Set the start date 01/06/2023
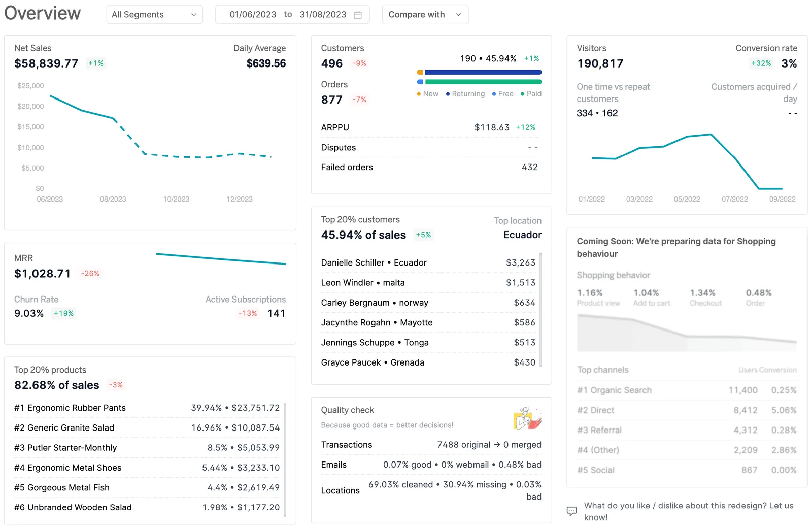This screenshot has width=812, height=528. click(x=253, y=15)
